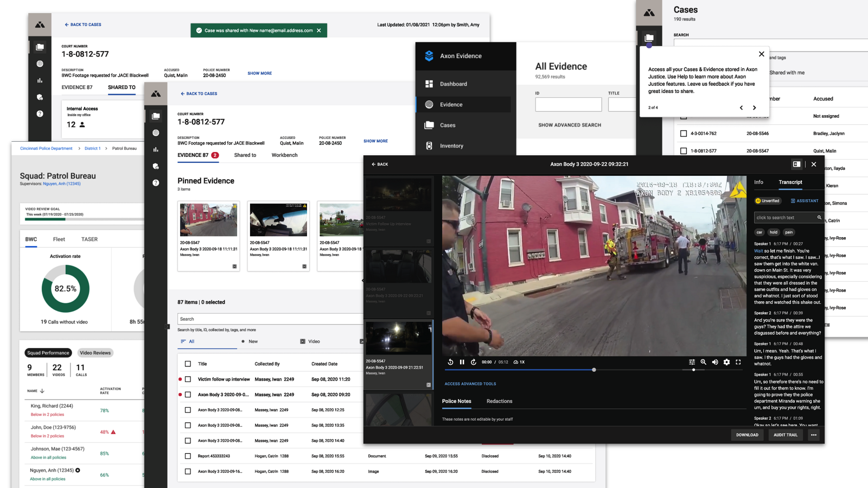Viewport: 868px width, 488px height.
Task: Click the evidence Search field
Action: 270,319
